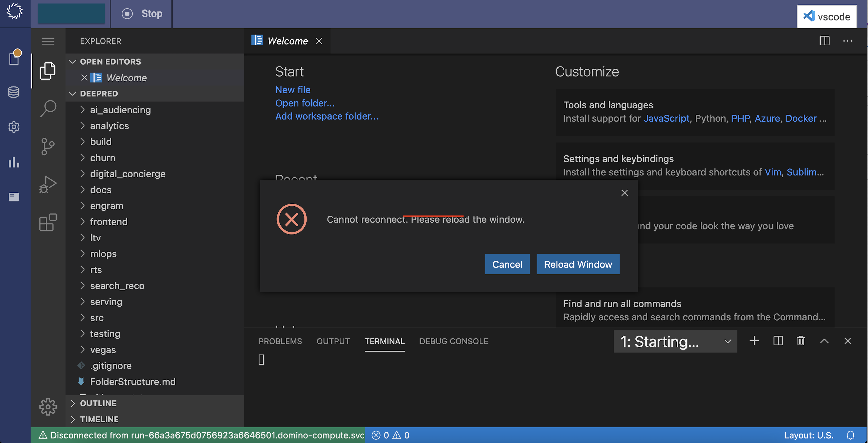
Task: Open the Domino card icon at rail bottom
Action: (x=14, y=197)
